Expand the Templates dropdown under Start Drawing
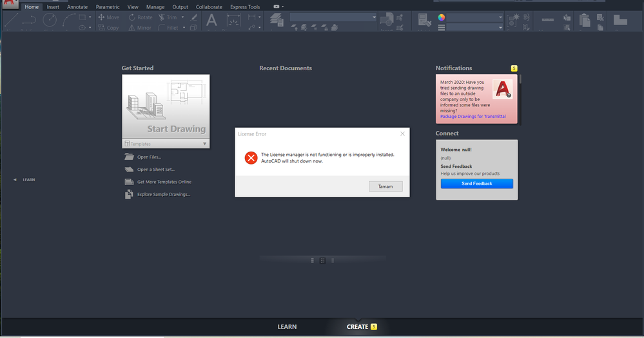 tap(204, 144)
